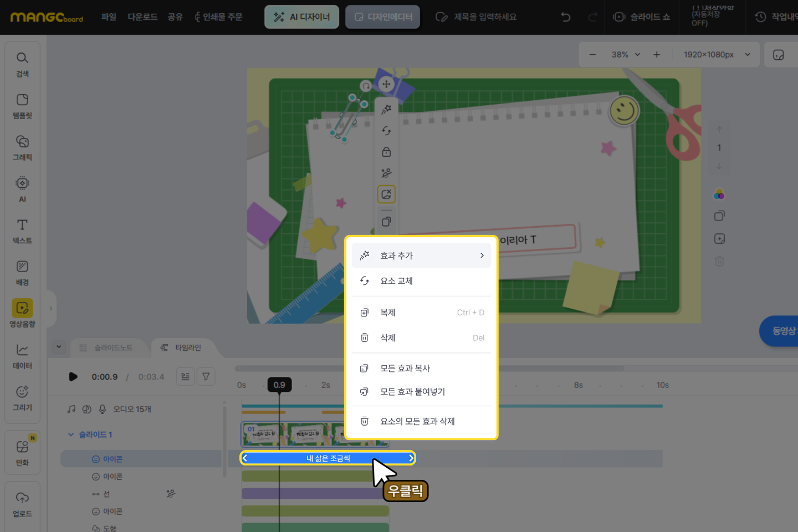Click the zoom-out minus button
The width and height of the screenshot is (798, 532).
click(x=592, y=54)
